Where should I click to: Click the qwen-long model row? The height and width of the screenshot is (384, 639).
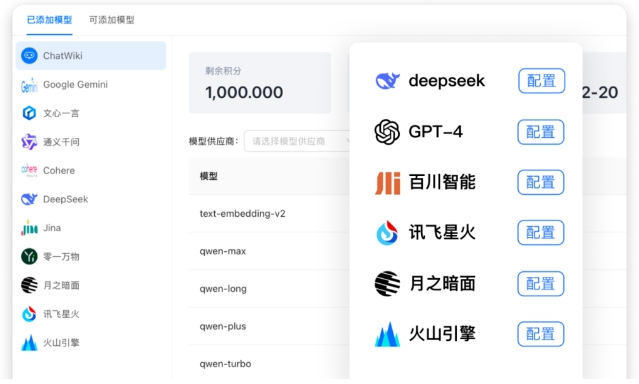coord(269,289)
